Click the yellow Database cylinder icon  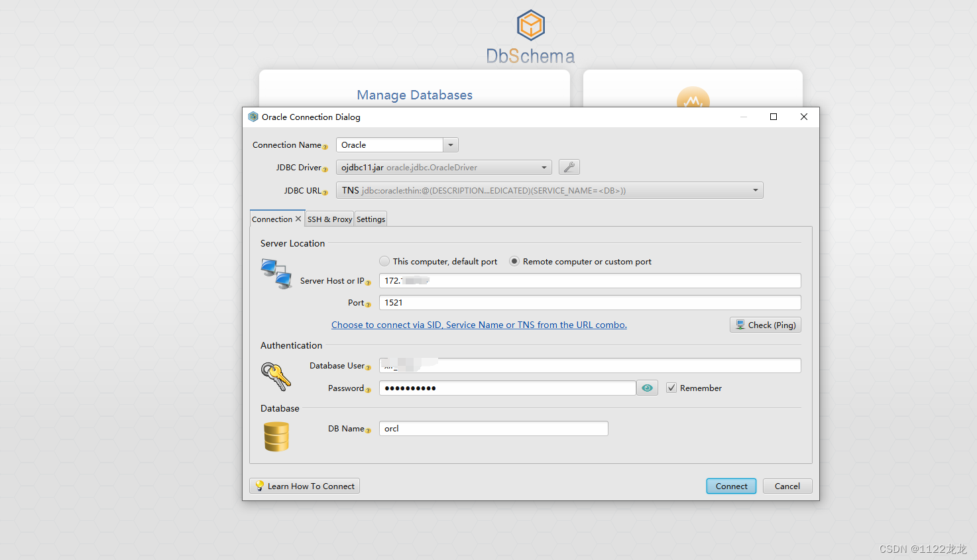(276, 437)
